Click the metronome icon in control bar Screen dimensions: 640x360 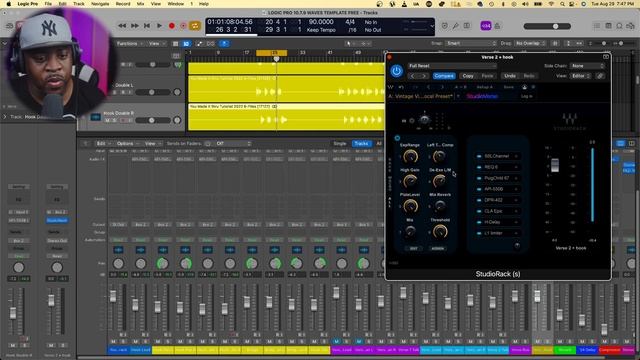click(497, 26)
